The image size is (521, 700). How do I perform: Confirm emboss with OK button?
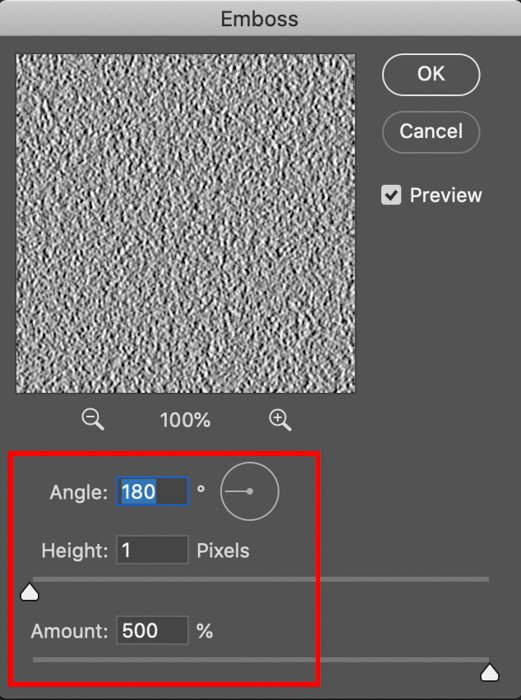[x=431, y=74]
